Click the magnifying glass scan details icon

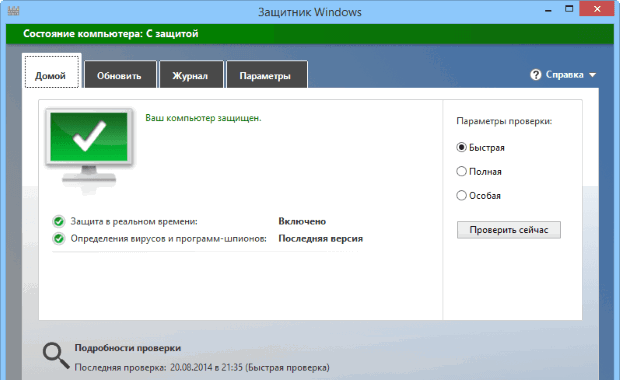(56, 355)
